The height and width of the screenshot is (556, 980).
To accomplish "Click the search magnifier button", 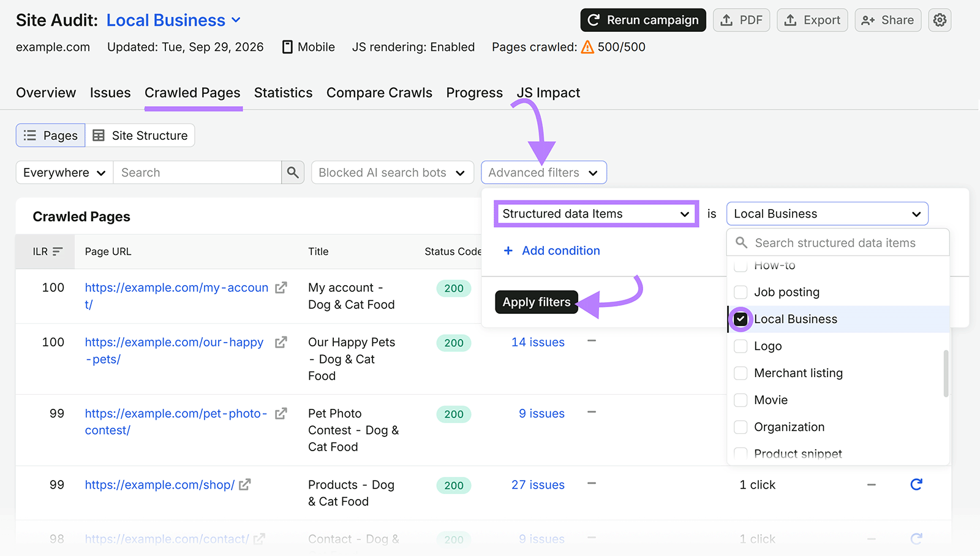I will pyautogui.click(x=293, y=172).
